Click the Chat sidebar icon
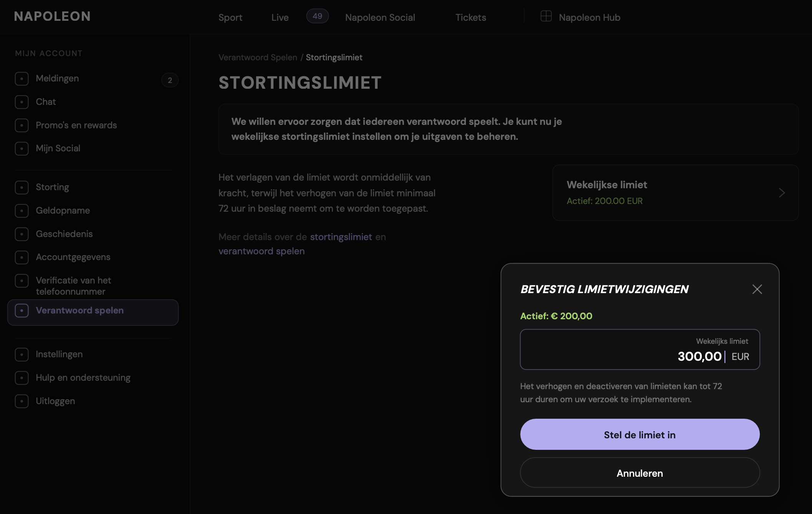This screenshot has width=812, height=514. point(22,102)
